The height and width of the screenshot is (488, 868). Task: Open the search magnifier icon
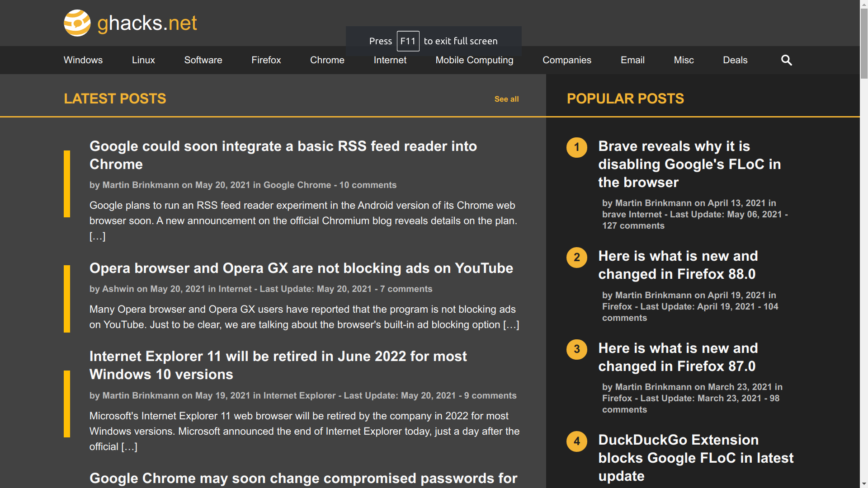coord(786,60)
